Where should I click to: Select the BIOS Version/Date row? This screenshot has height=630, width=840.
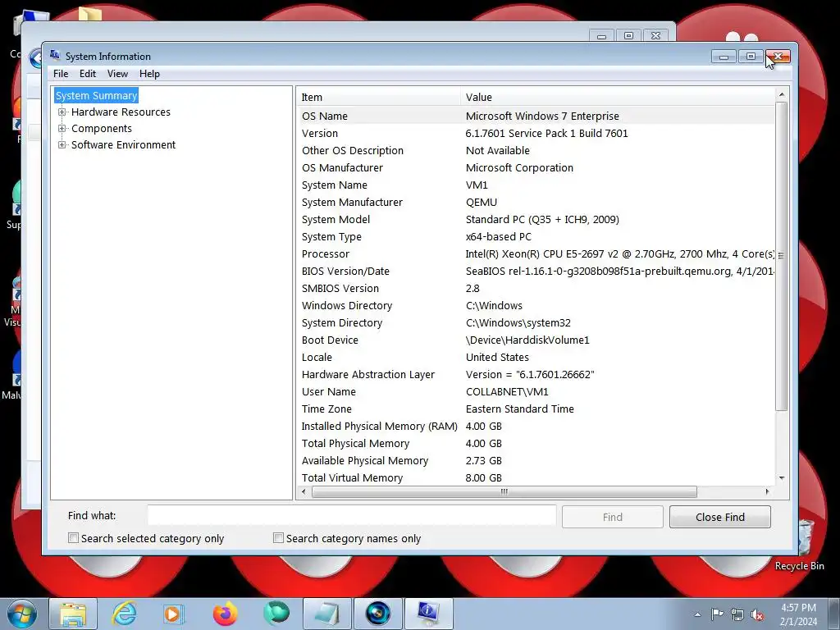coord(536,271)
